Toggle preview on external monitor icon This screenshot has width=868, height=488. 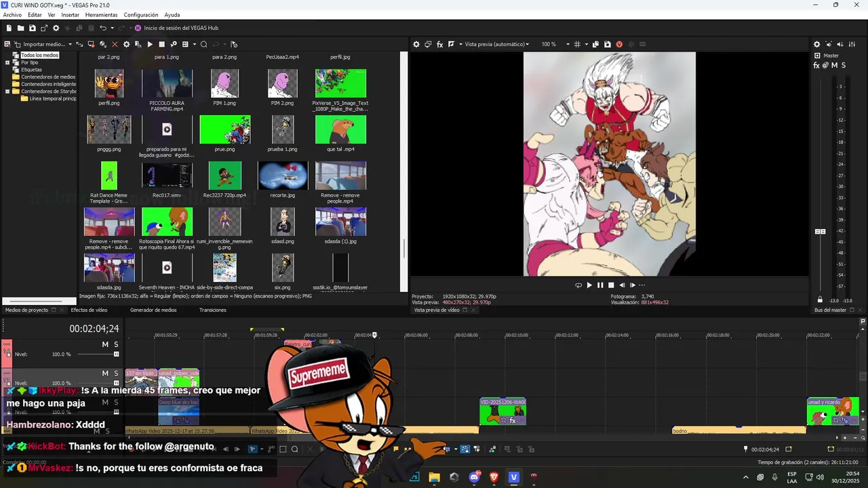428,44
